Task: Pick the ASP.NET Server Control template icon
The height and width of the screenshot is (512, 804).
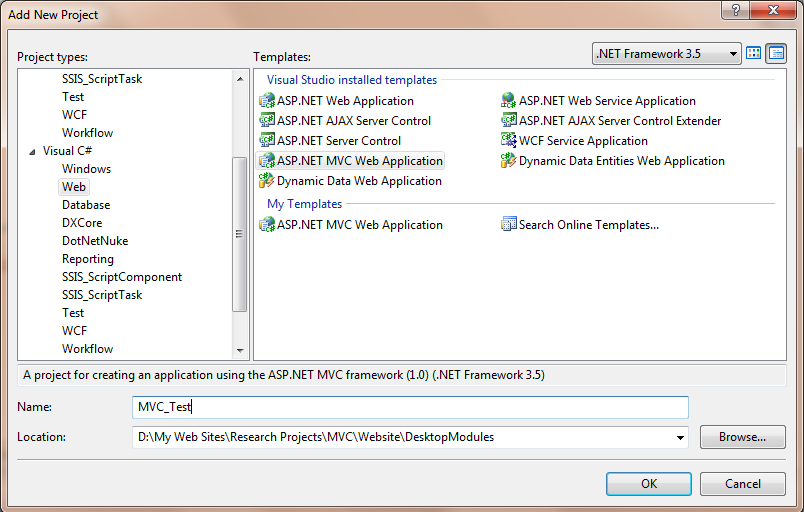Action: (x=267, y=140)
